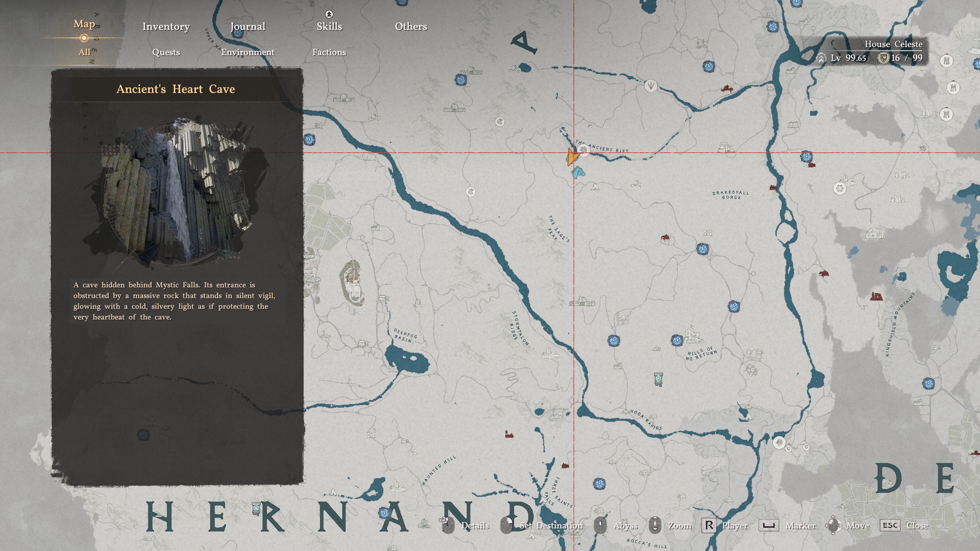This screenshot has width=980, height=551.
Task: Filter map by Factions
Action: tap(329, 52)
